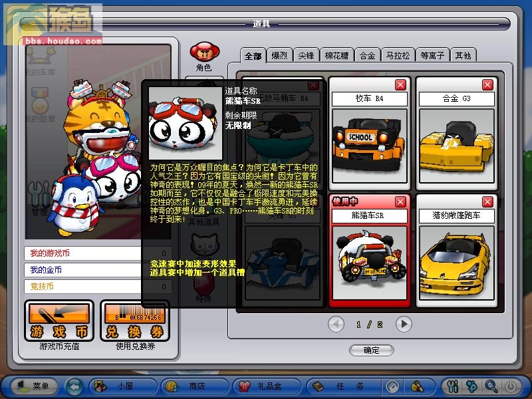532x399 pixels.
Task: Open the 菜单 main menu button
Action: pos(34,386)
